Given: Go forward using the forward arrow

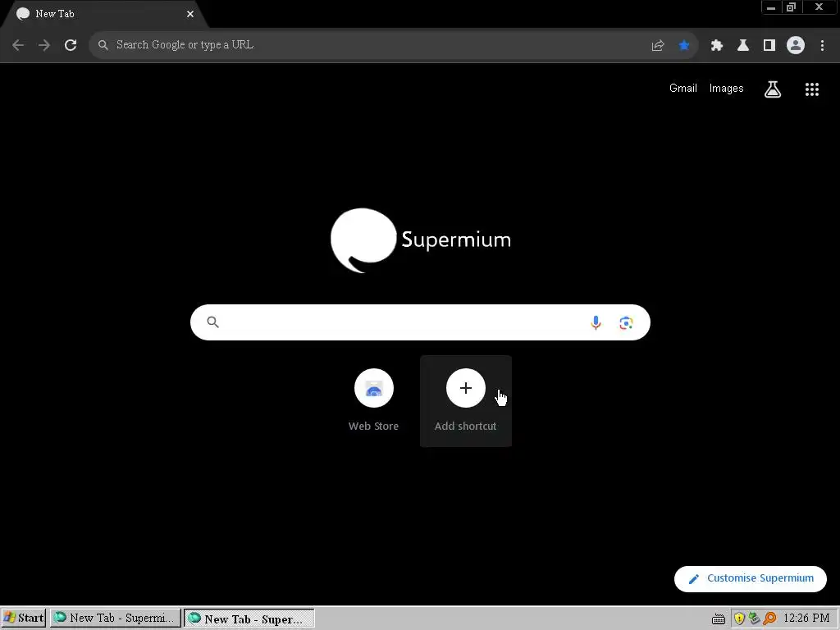Looking at the screenshot, I should click(44, 45).
